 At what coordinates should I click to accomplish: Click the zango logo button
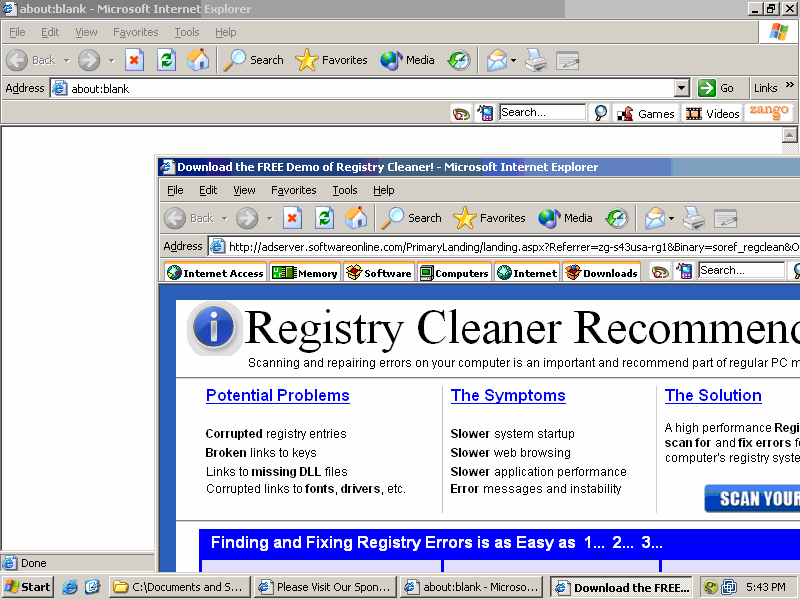click(769, 112)
